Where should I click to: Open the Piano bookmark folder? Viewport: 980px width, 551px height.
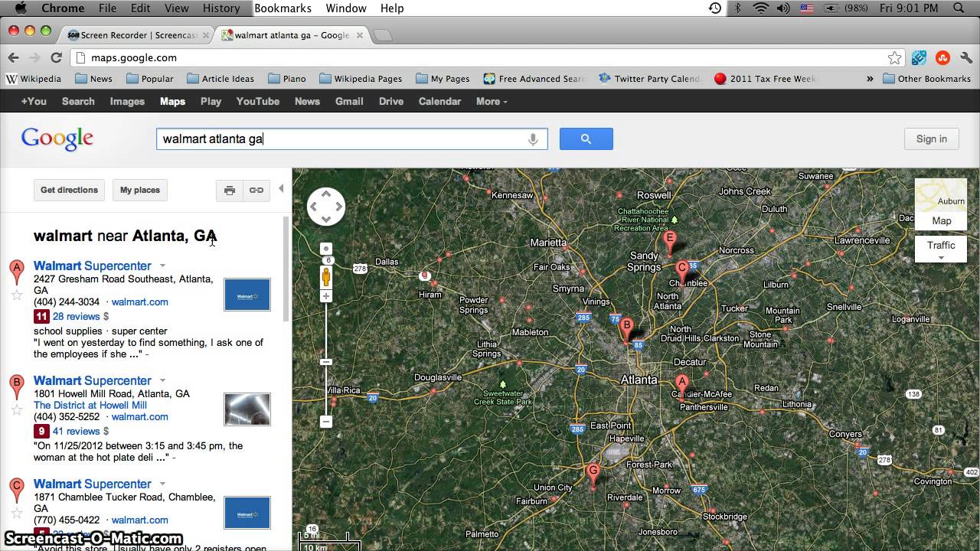tap(287, 79)
